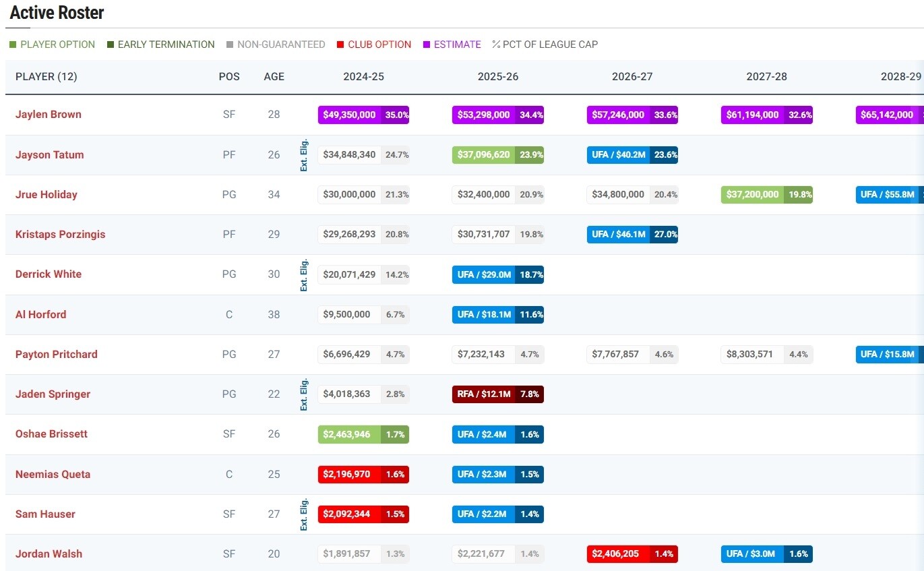Screen dimensions: 924x571
Task: Open Derrick White's player link
Action: click(49, 274)
